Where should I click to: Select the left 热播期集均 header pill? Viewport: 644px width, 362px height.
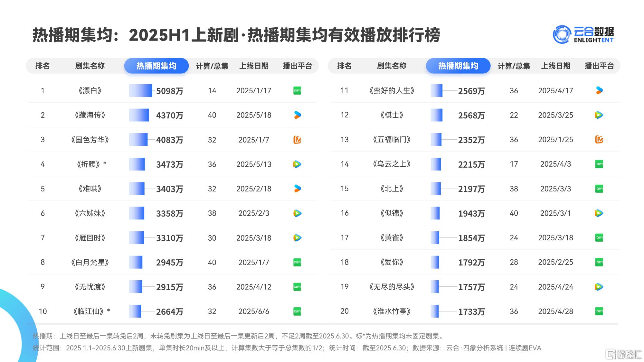[x=156, y=66]
